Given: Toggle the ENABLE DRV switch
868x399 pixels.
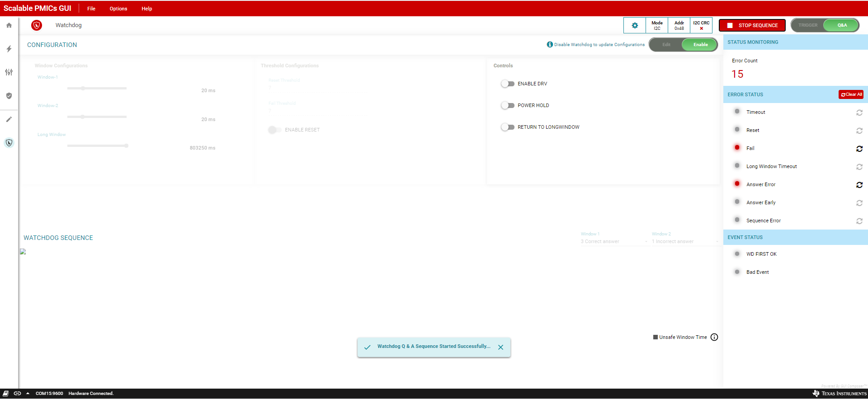Looking at the screenshot, I should (x=508, y=84).
